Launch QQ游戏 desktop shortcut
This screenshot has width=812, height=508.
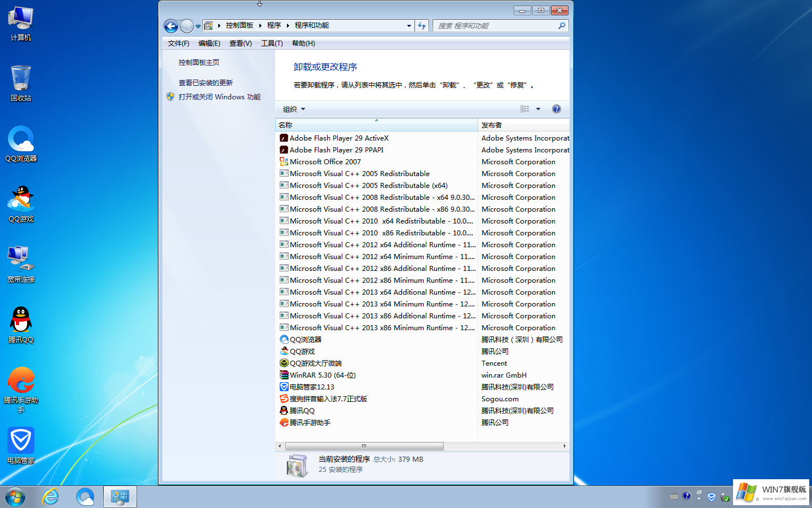(21, 204)
